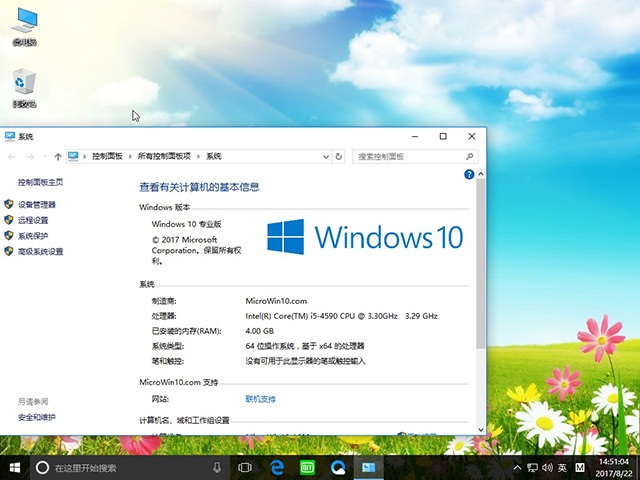Click the MicroWin10.com manufacturer value
640x480 pixels.
pyautogui.click(x=276, y=301)
